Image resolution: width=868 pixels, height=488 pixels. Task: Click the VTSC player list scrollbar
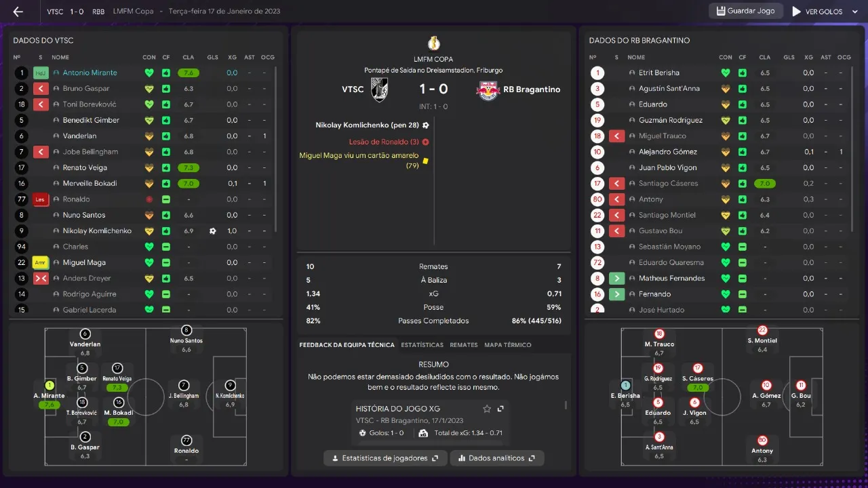coord(276,149)
